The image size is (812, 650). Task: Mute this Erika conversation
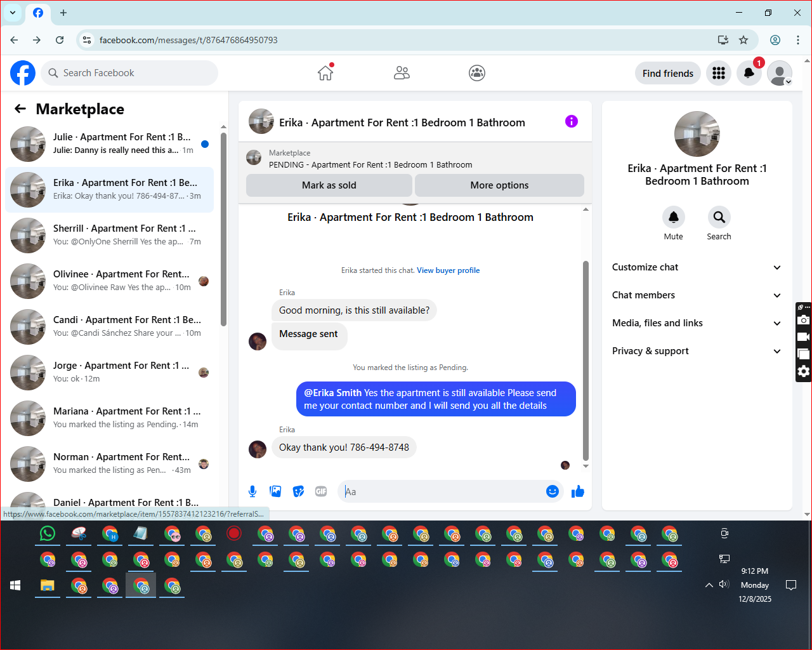click(674, 217)
